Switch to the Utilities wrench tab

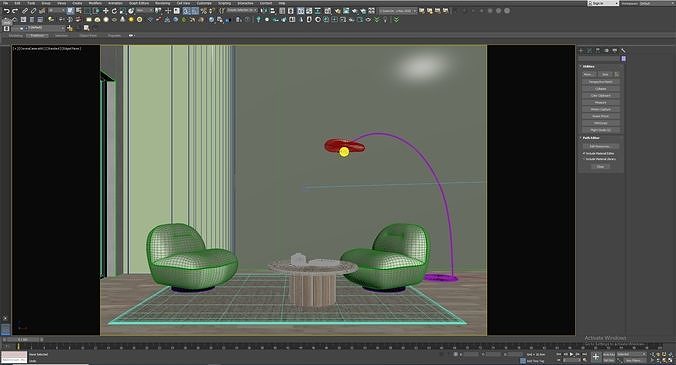[623, 50]
